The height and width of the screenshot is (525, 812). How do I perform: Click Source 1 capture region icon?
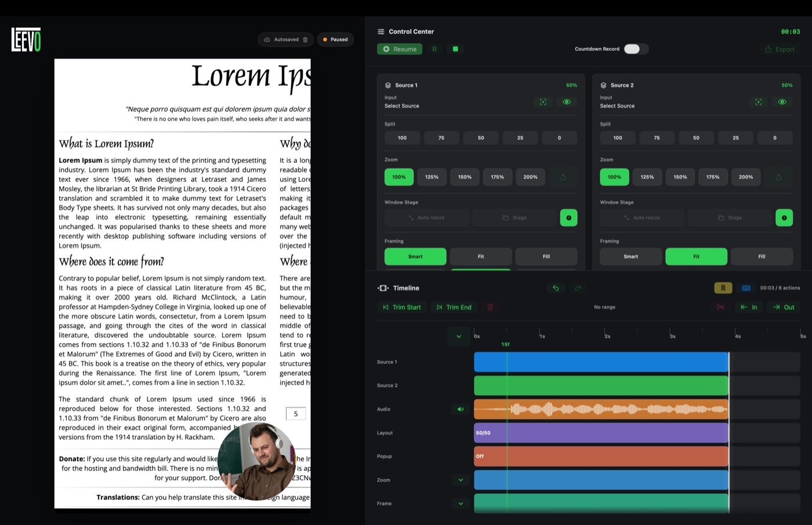(x=543, y=102)
